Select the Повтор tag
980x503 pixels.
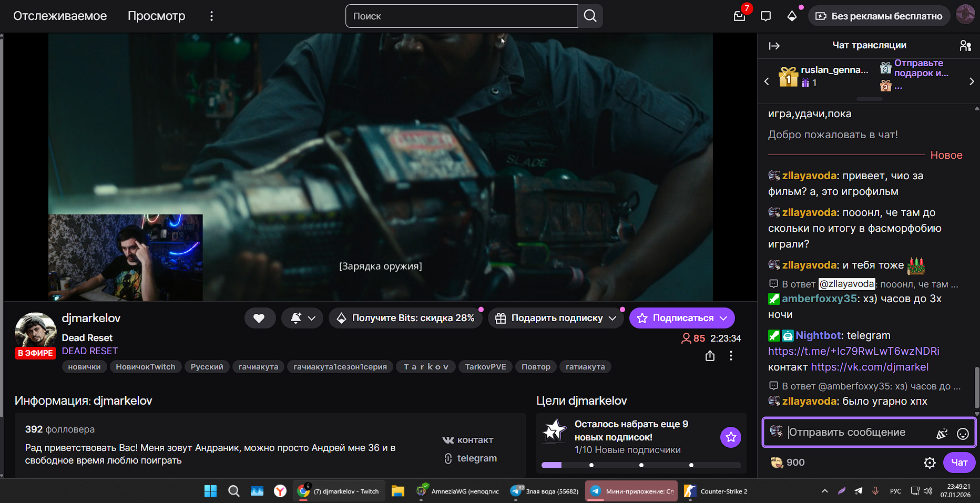[x=536, y=367]
